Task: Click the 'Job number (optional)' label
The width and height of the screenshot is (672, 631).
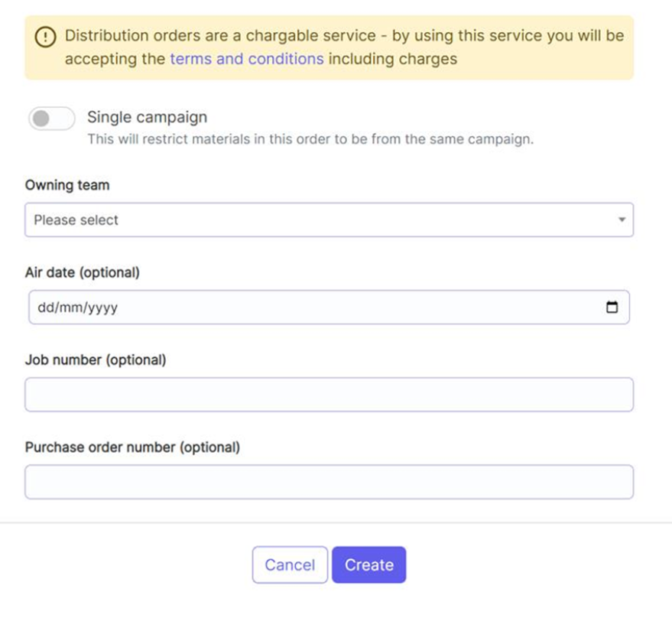Action: pos(96,359)
